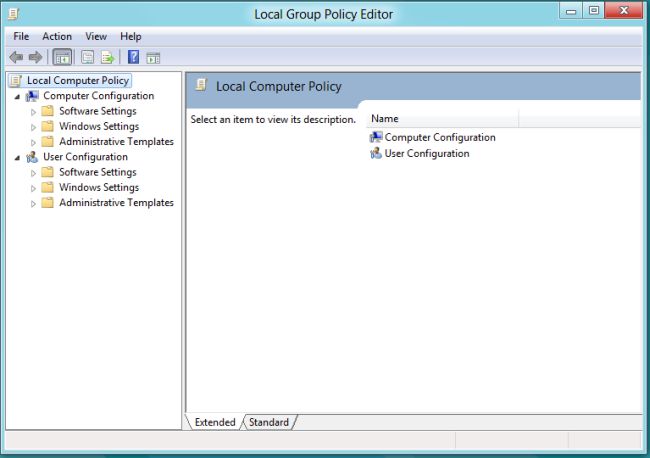650x458 pixels.
Task: Select Windows Settings label under Computer Configuration
Action: tap(99, 126)
